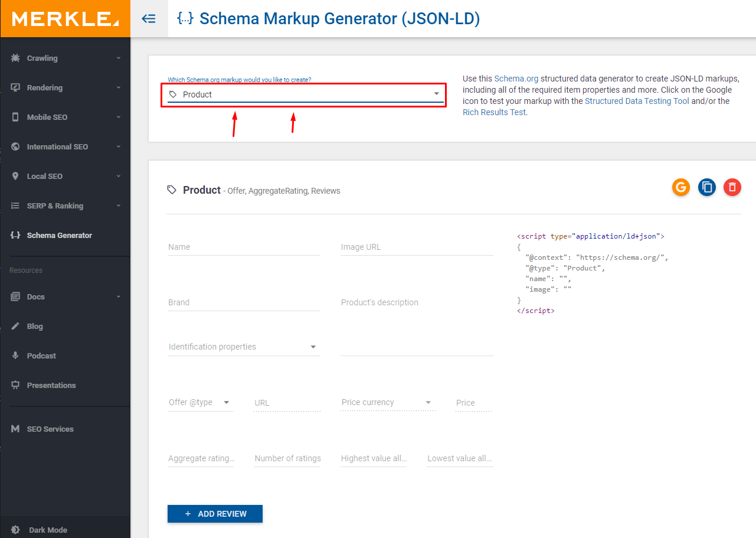Click the Podcast microphone icon

15,356
